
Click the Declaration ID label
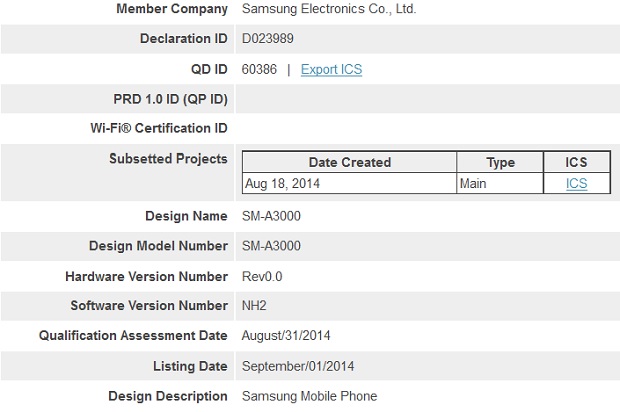[x=184, y=39]
